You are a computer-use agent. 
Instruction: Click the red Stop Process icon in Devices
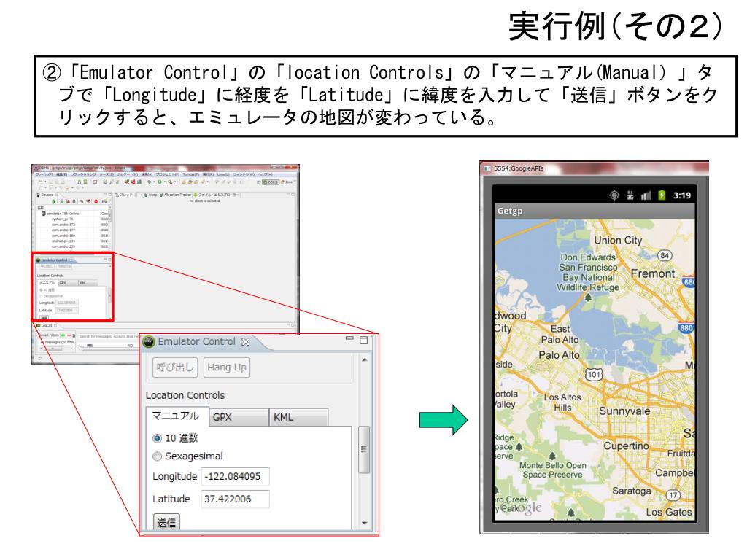pyautogui.click(x=96, y=201)
